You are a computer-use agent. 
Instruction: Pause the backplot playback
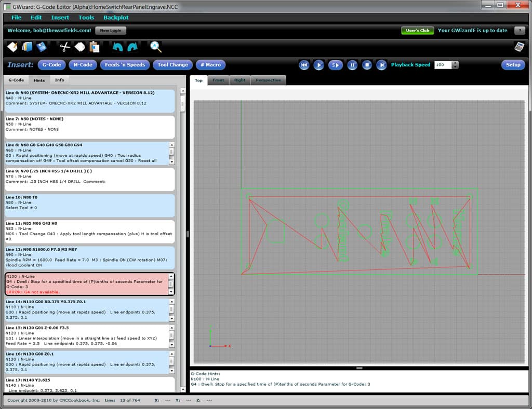[352, 65]
